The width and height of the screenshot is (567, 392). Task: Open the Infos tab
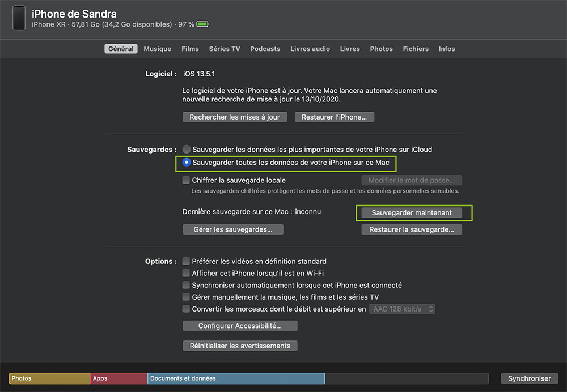click(x=447, y=49)
